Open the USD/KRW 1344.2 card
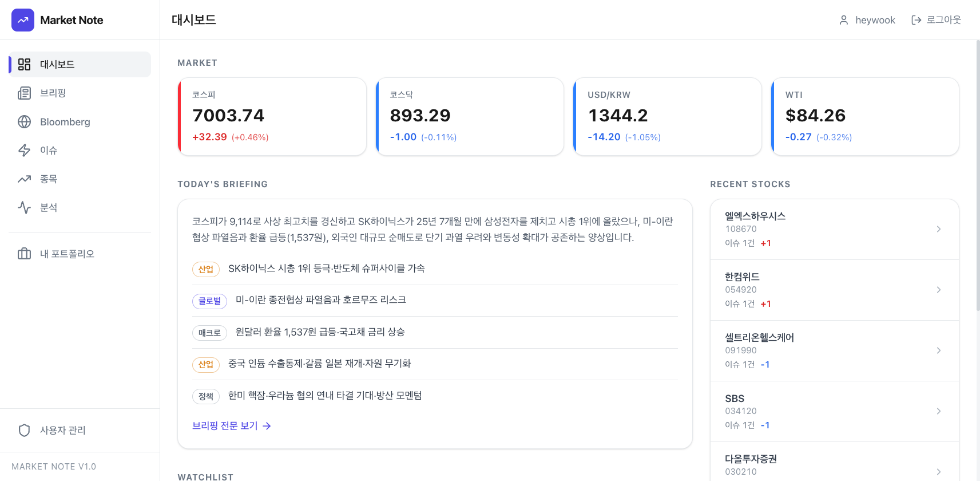This screenshot has width=980, height=481. coord(667,116)
